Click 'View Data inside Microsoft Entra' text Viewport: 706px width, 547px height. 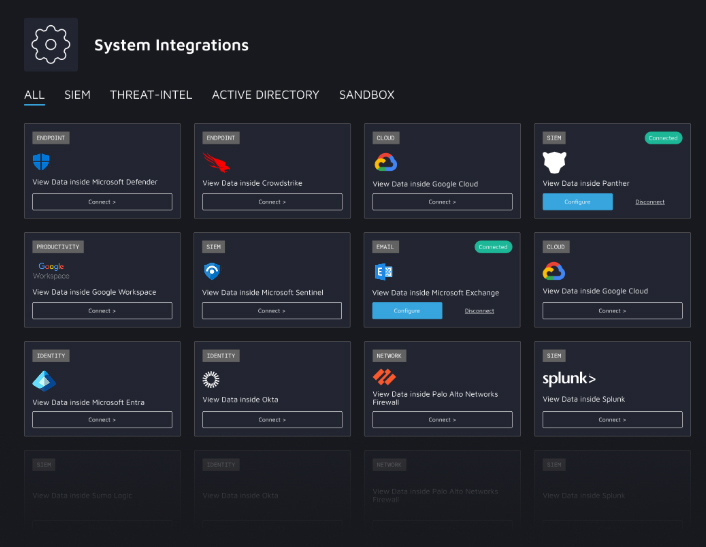(89, 402)
